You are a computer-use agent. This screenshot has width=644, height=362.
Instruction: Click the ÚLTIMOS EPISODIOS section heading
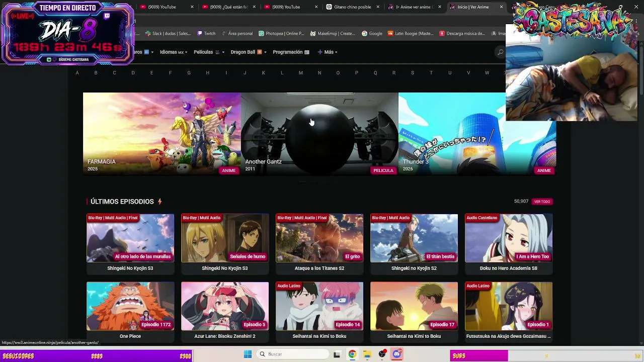coord(122,202)
